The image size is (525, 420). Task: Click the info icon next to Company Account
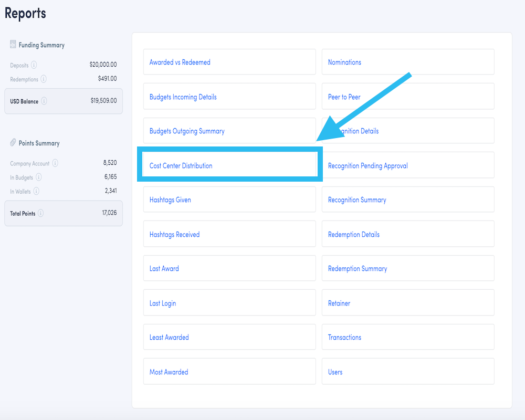[55, 163]
